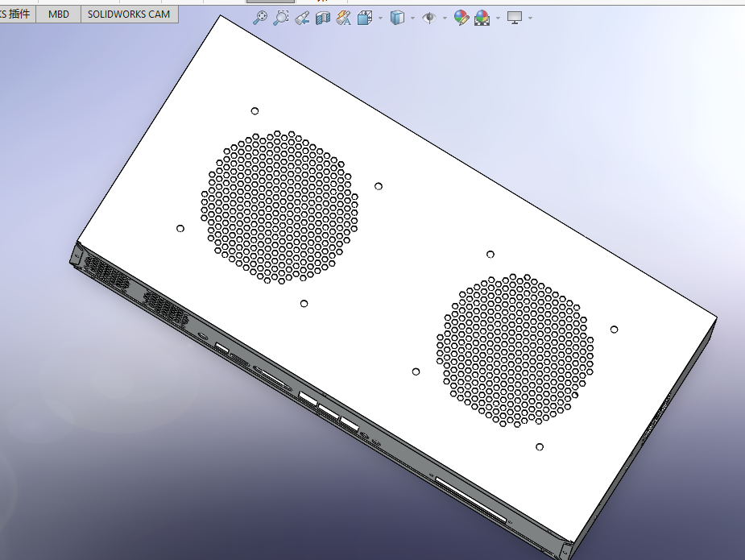The height and width of the screenshot is (560, 745).
Task: Return to the Previous View
Action: point(302,18)
